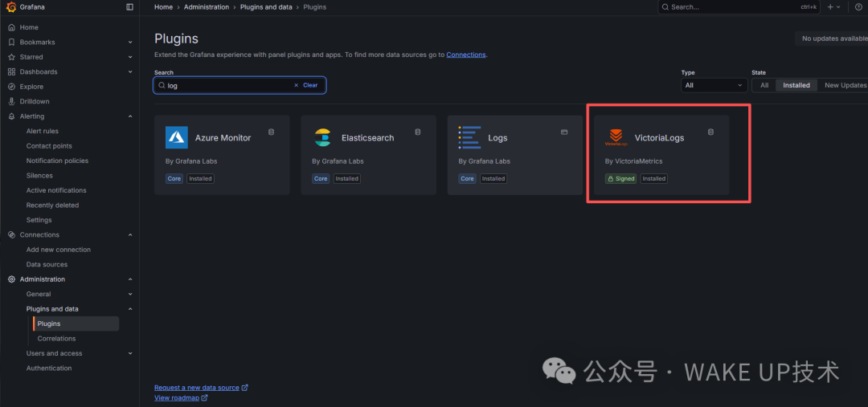This screenshot has height=407, width=868.
Task: Open Data sources in sidebar
Action: [x=47, y=264]
